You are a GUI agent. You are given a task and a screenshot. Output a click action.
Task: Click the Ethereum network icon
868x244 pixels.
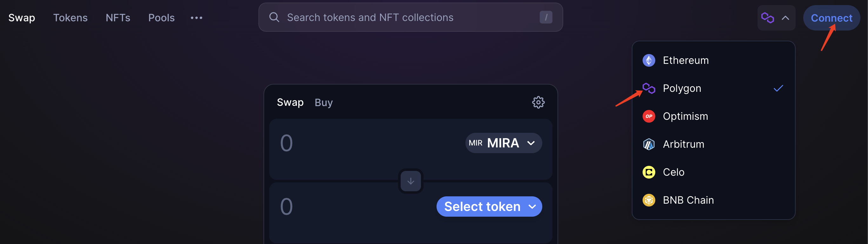click(649, 60)
